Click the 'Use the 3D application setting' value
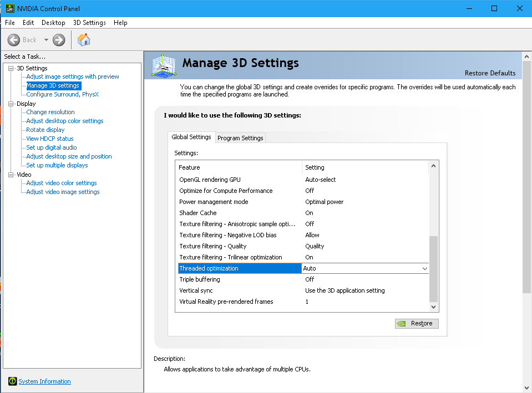The width and height of the screenshot is (532, 393). pyautogui.click(x=344, y=290)
